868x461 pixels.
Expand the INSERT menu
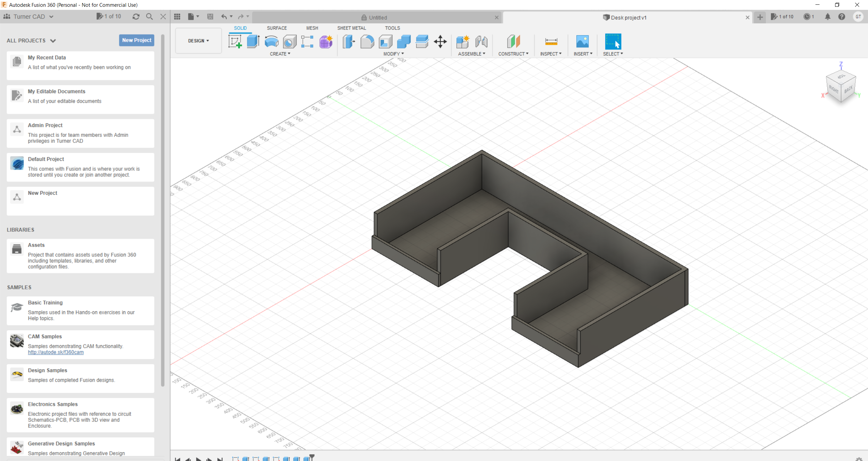(x=583, y=54)
